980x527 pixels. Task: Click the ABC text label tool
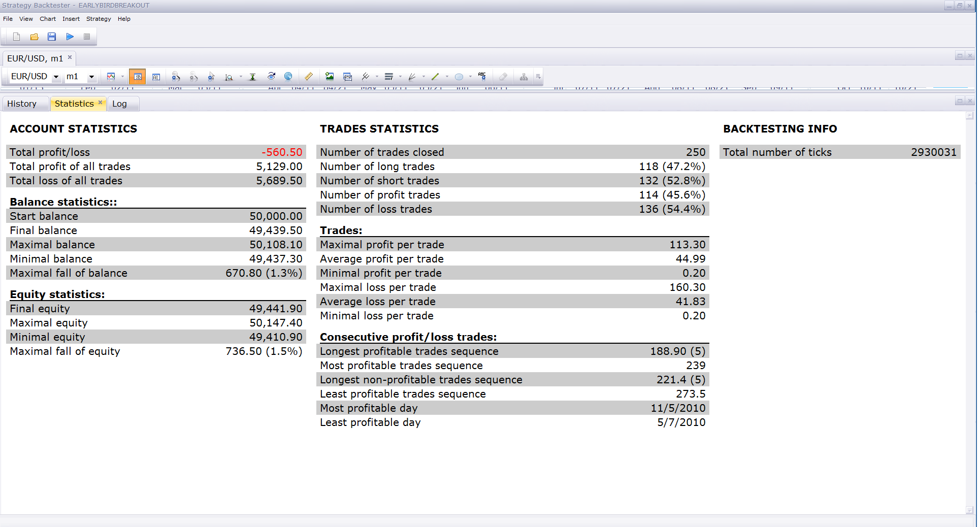(482, 77)
